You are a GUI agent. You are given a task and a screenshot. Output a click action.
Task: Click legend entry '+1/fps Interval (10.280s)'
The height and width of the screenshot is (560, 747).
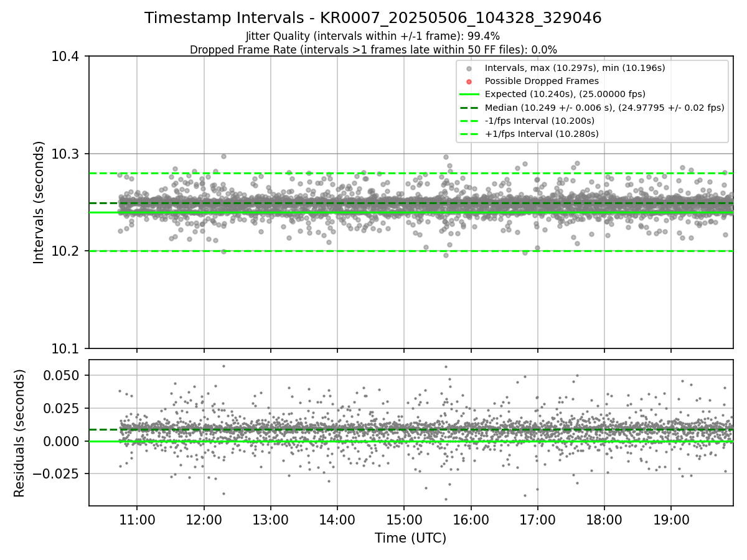[542, 134]
